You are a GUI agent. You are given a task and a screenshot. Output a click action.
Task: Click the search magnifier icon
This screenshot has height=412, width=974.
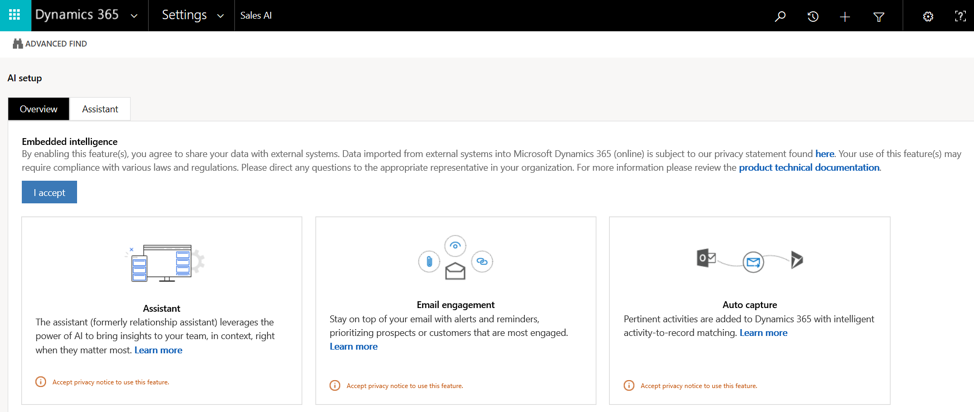click(780, 17)
